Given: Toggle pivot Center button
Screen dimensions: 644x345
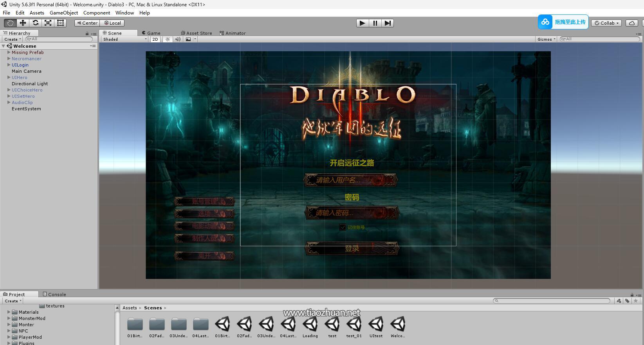Looking at the screenshot, I should tap(87, 23).
